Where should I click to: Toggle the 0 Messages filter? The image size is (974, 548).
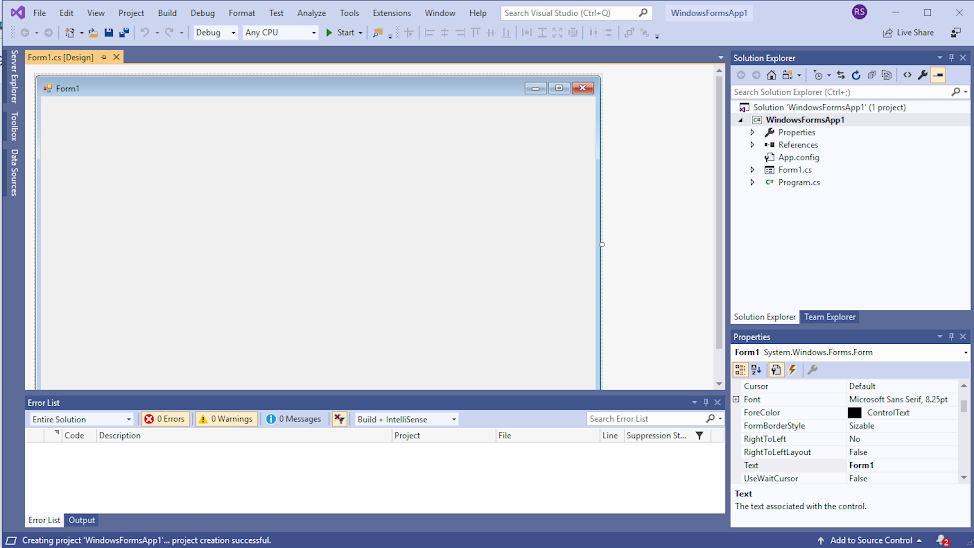point(294,419)
